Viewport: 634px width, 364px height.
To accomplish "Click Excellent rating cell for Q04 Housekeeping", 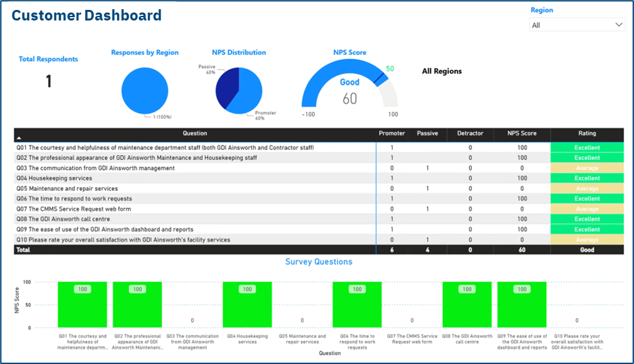I will click(586, 178).
